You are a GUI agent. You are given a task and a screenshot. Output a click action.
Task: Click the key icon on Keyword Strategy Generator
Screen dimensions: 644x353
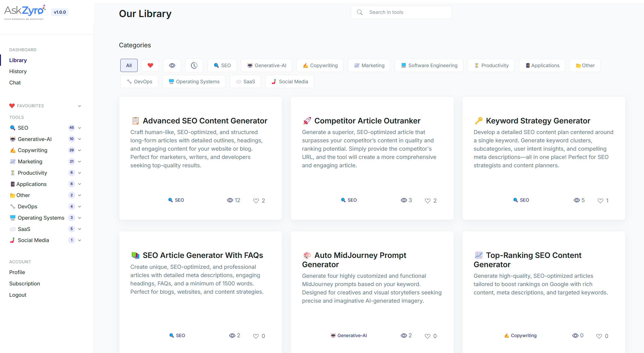tap(479, 121)
